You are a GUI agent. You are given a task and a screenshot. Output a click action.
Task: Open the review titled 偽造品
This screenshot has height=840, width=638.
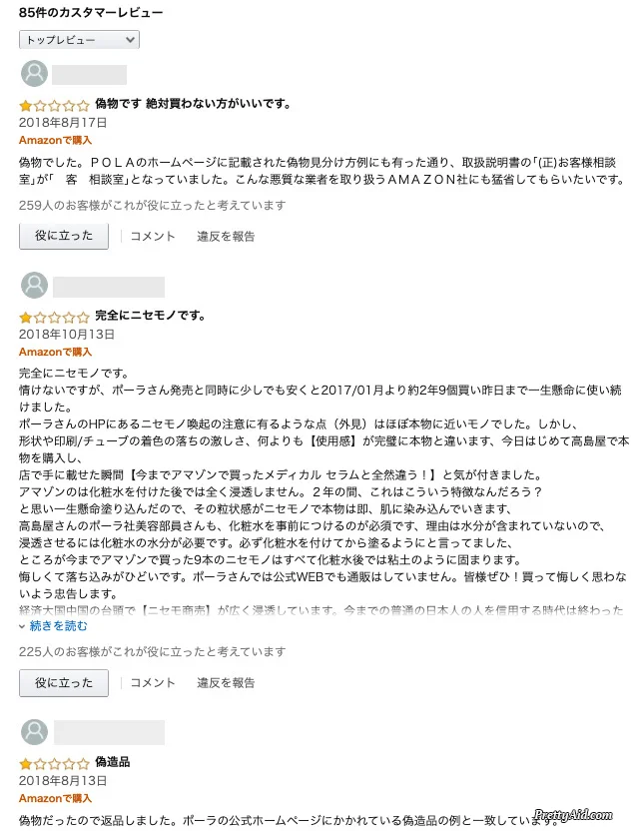[x=113, y=762]
